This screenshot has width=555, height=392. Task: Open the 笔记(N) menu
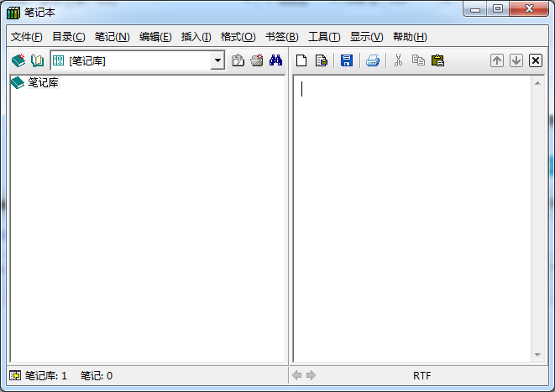tap(112, 37)
